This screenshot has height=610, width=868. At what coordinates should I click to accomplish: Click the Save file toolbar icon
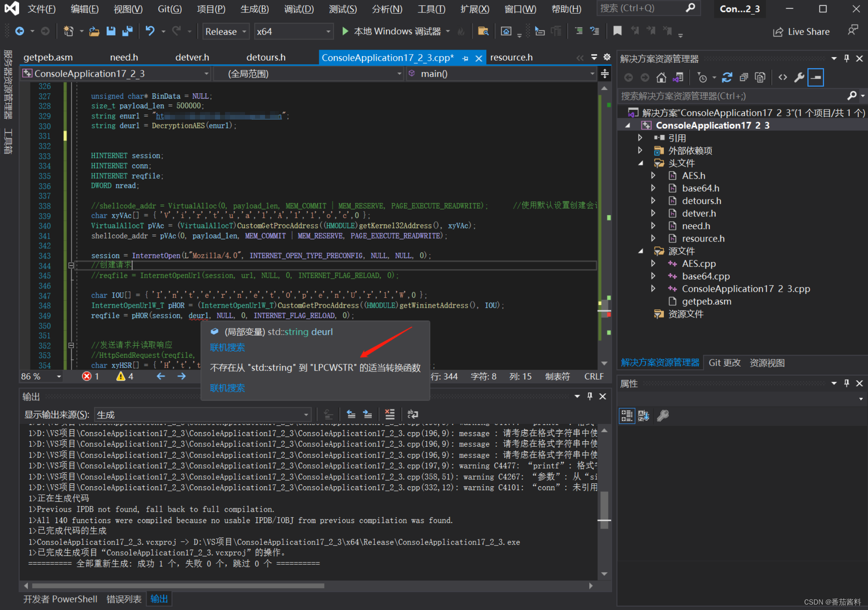coord(111,31)
